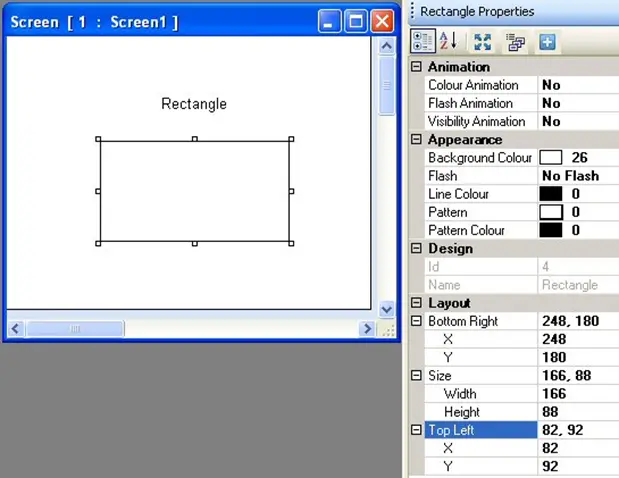Screen dimensions: 619x478
Task: Click the vertical scrollbar thumb
Action: [x=386, y=86]
